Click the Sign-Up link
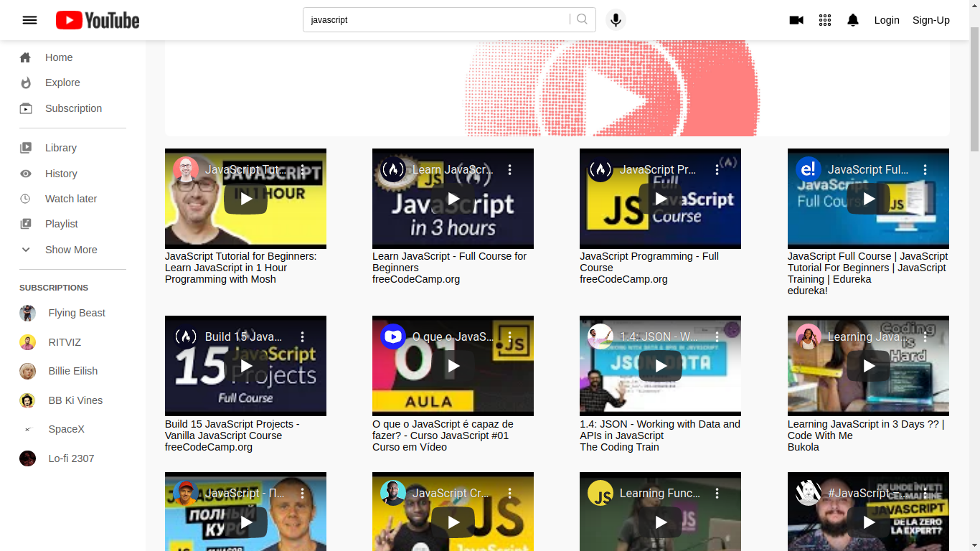Viewport: 980px width, 551px height. coord(931,20)
